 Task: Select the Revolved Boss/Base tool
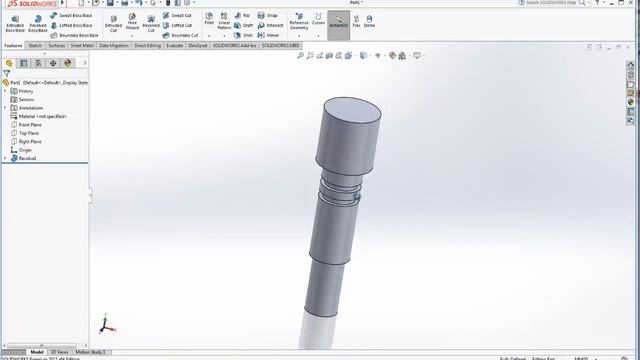[38, 24]
